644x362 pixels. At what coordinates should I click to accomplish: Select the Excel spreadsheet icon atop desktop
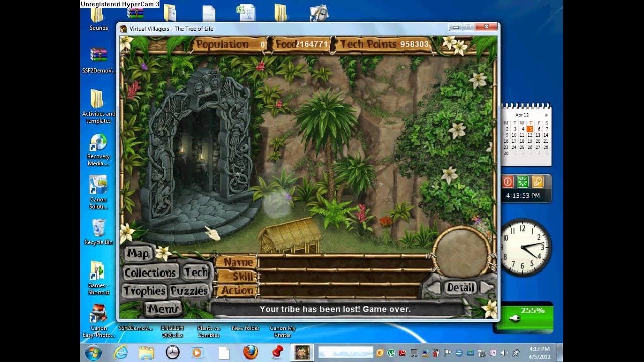click(x=246, y=13)
